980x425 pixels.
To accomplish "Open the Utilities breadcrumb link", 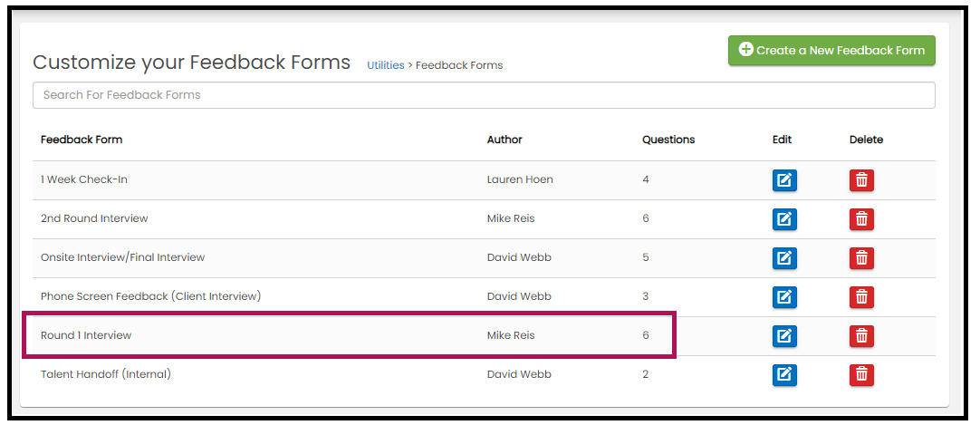I will 385,65.
